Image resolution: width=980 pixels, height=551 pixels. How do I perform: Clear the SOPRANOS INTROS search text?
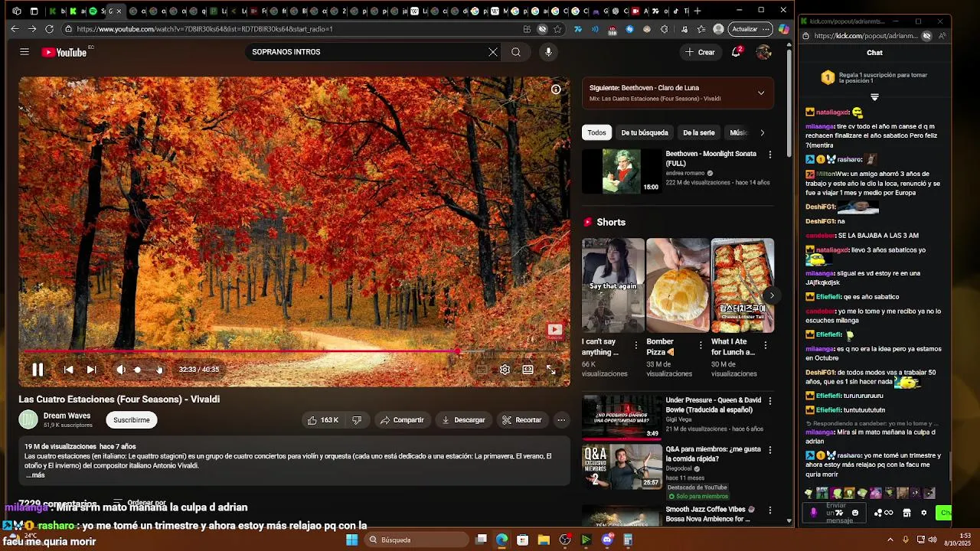pos(493,52)
